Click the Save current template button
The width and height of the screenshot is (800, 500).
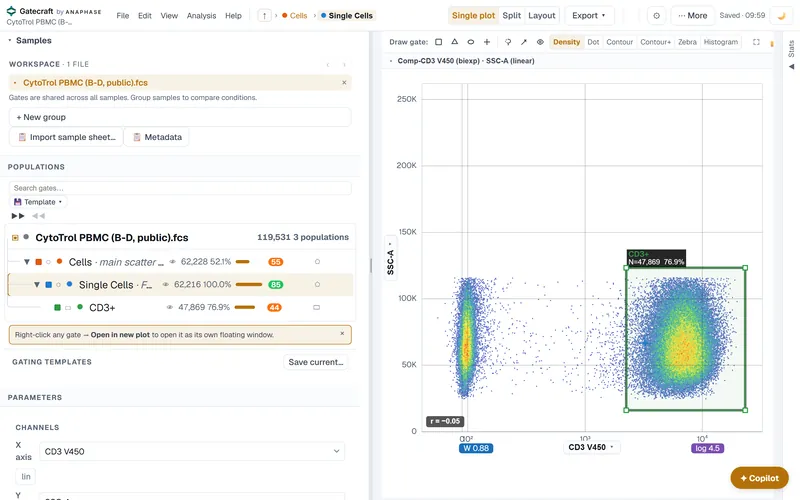(316, 362)
